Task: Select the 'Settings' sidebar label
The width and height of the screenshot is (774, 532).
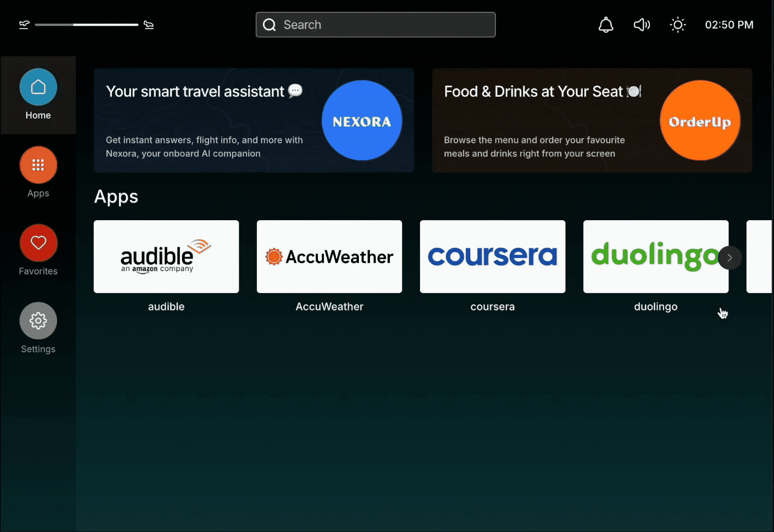Action: point(38,349)
